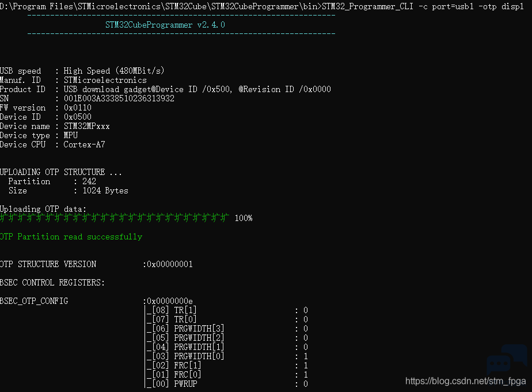Click the BSEC CONTROL REGISTERS heading
The height and width of the screenshot is (392, 532).
[52, 283]
